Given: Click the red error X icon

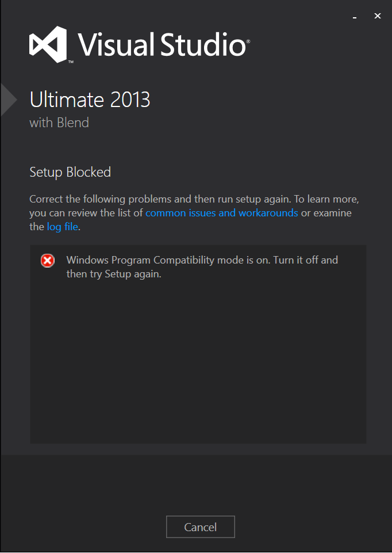Looking at the screenshot, I should (x=48, y=261).
